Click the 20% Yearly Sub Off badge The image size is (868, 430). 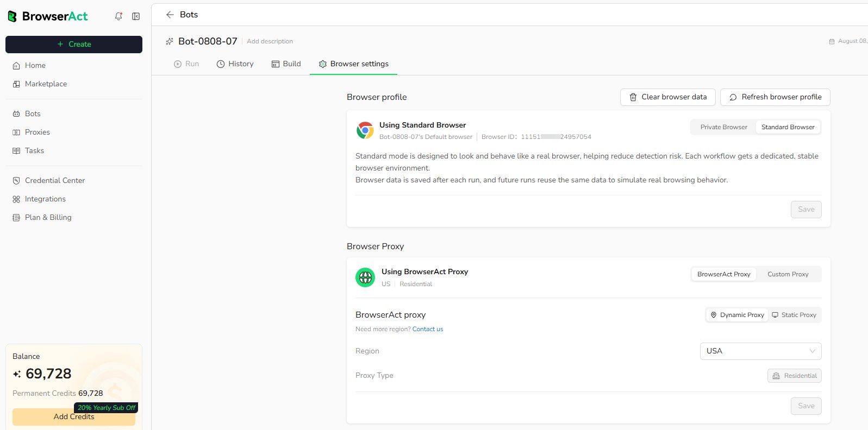[x=106, y=408]
